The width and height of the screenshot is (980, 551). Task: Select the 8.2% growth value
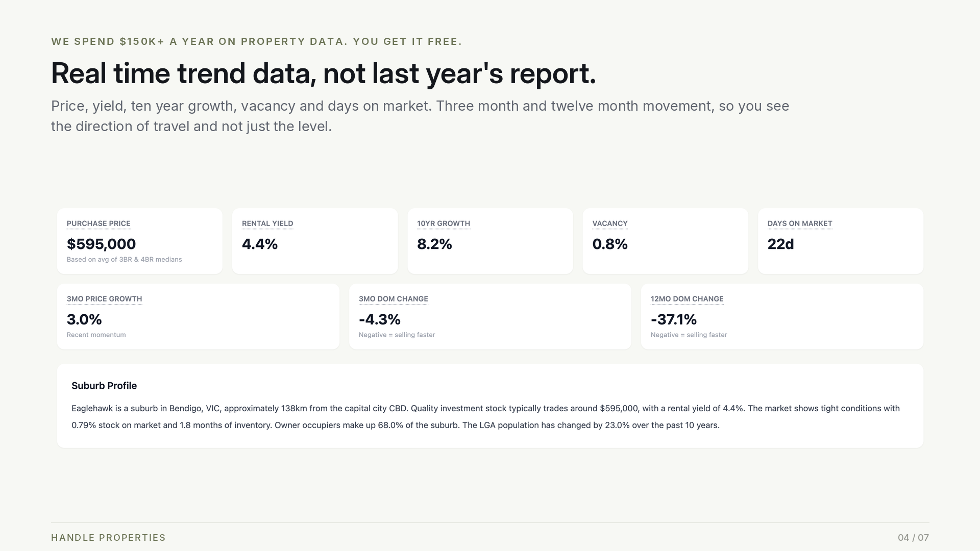tap(434, 244)
